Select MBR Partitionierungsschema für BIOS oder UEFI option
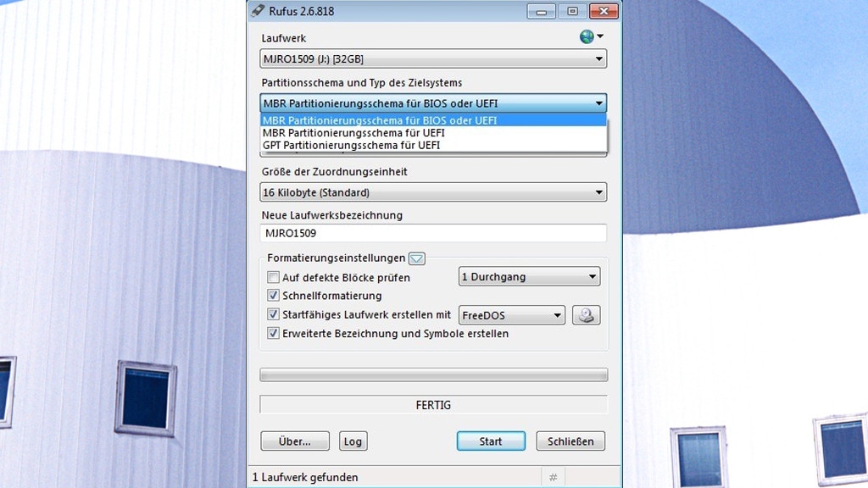The width and height of the screenshot is (868, 488). [x=433, y=120]
